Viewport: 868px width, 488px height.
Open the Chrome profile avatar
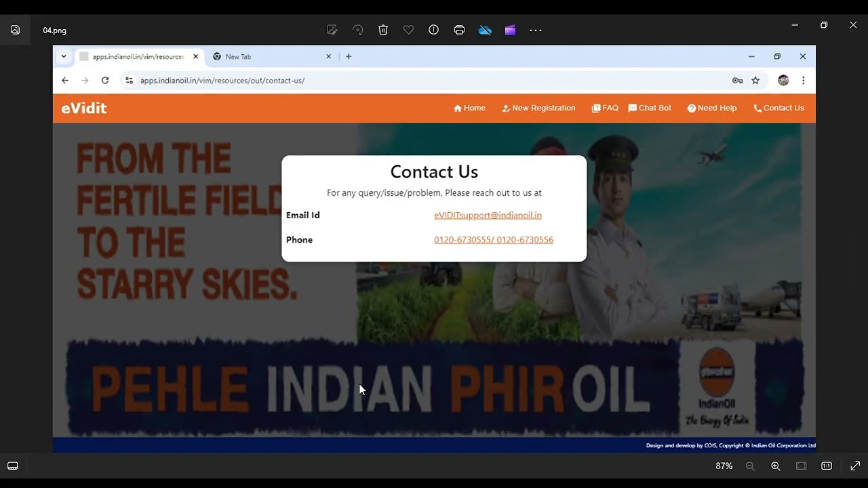point(783,80)
